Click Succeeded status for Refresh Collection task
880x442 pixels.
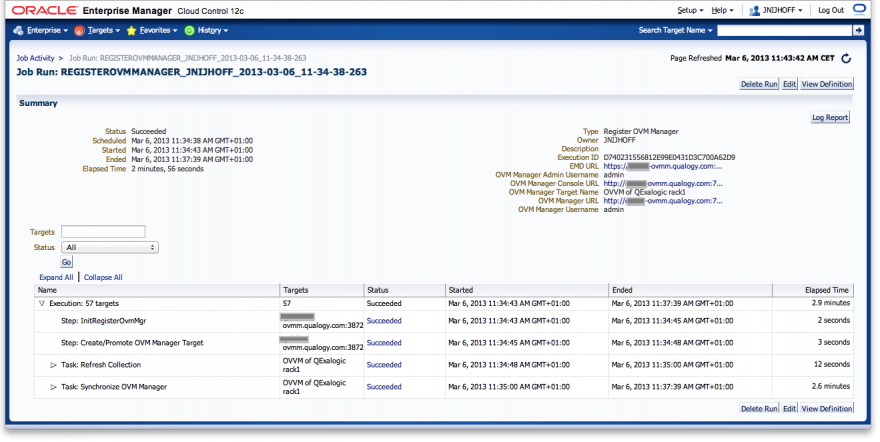(x=384, y=365)
